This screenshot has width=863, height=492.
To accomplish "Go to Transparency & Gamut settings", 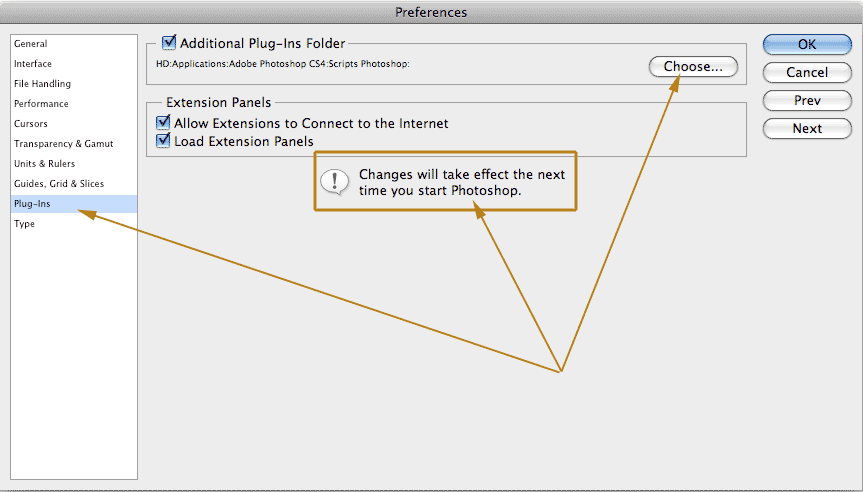I will click(x=58, y=144).
